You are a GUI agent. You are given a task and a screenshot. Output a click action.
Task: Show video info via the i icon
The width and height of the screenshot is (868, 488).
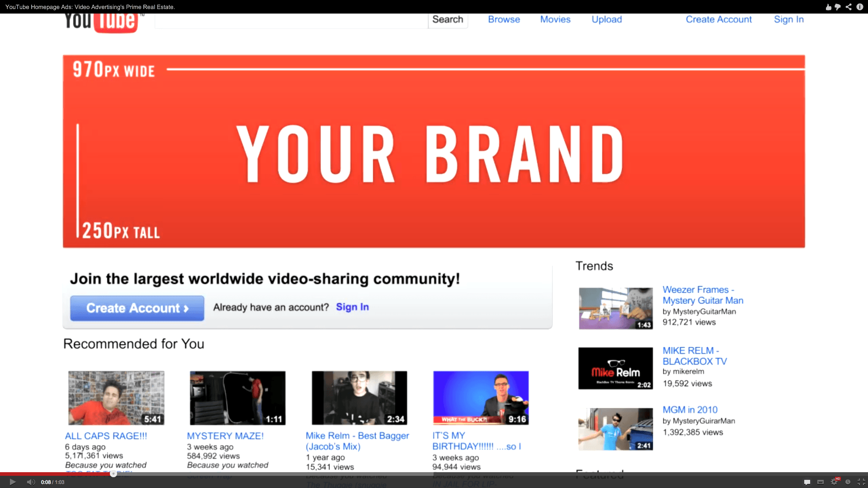click(x=860, y=7)
